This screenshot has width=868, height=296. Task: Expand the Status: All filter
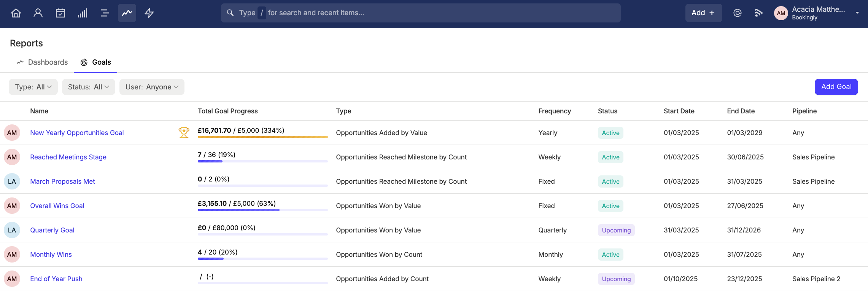(x=89, y=87)
